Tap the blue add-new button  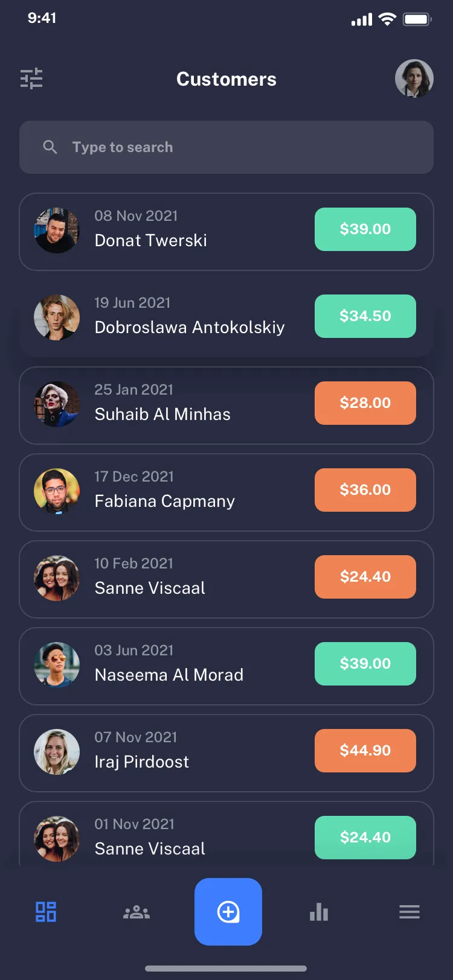[228, 912]
